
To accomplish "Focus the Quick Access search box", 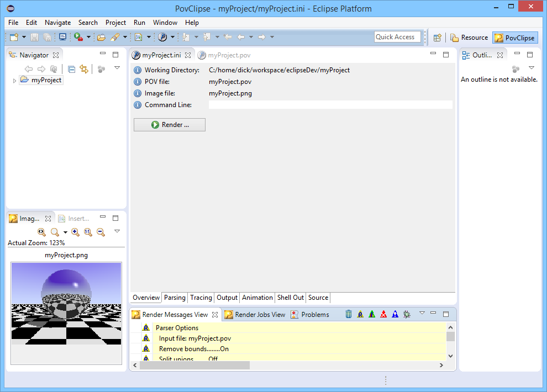I will [x=397, y=37].
